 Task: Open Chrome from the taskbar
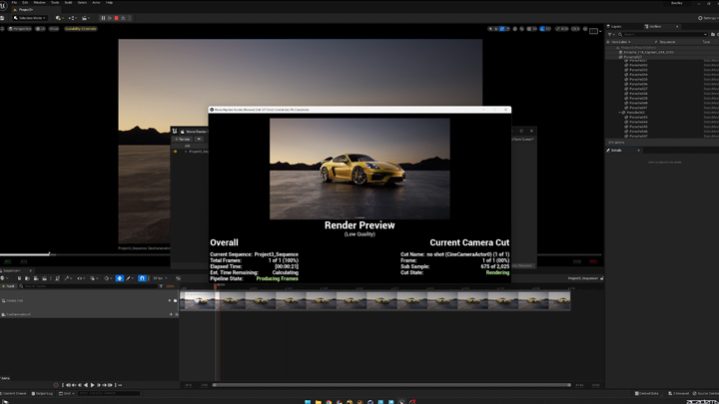coord(329,402)
